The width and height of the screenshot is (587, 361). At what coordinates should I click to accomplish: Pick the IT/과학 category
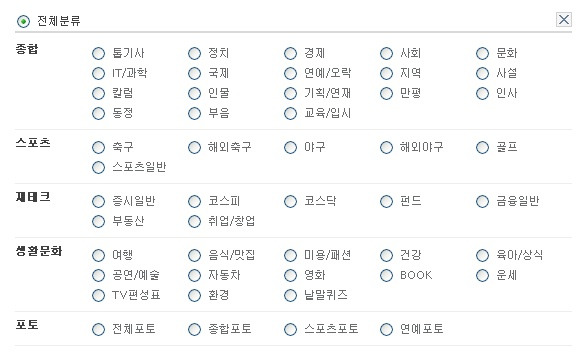click(x=98, y=73)
